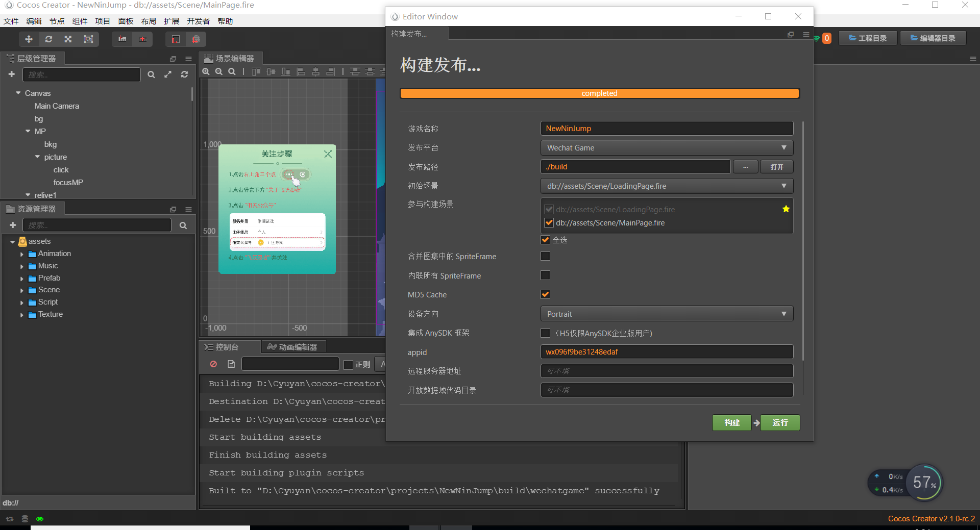This screenshot has width=980, height=530.
Task: Click the green 运行 run button
Action: pyautogui.click(x=780, y=423)
